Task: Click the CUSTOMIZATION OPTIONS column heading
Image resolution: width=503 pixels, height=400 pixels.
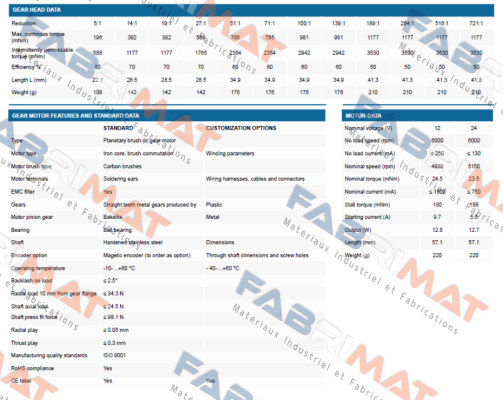Action: click(x=241, y=128)
